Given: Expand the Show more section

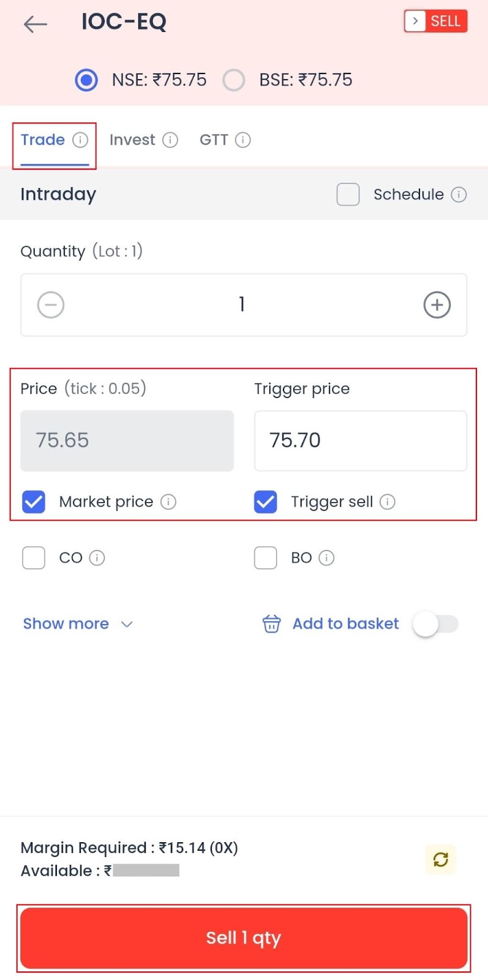Looking at the screenshot, I should point(66,624).
